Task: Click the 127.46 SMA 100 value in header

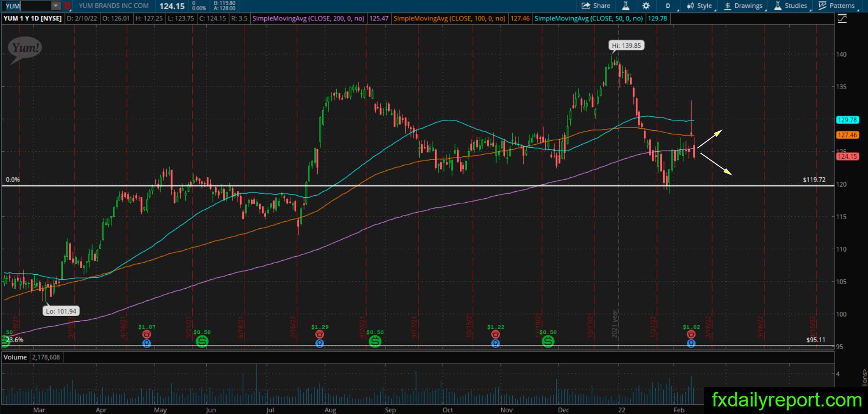Action: tap(520, 19)
